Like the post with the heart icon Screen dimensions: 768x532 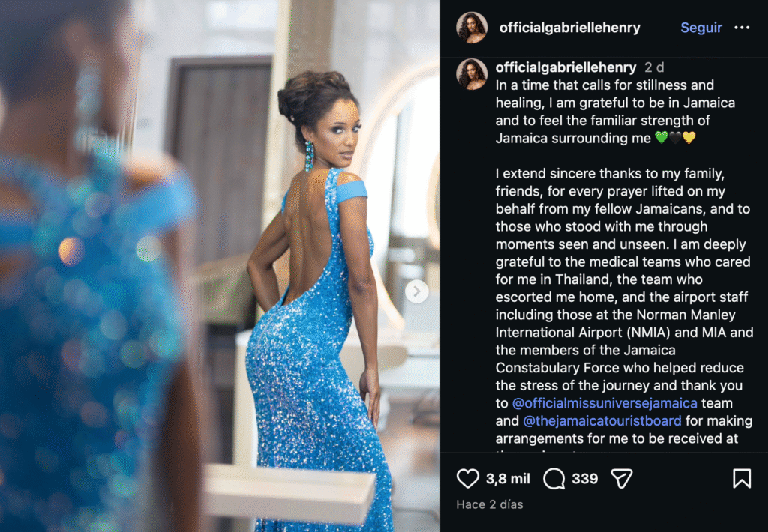[468, 478]
